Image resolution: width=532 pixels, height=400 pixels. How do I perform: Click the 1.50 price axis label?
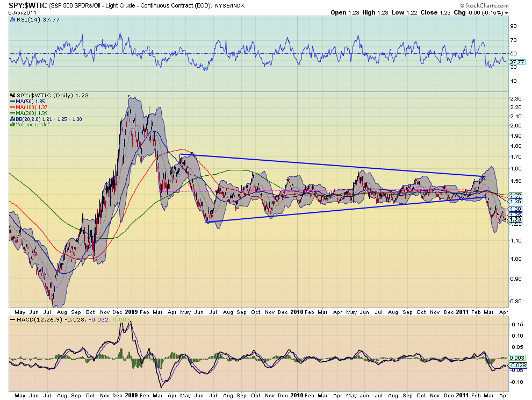pyautogui.click(x=516, y=181)
